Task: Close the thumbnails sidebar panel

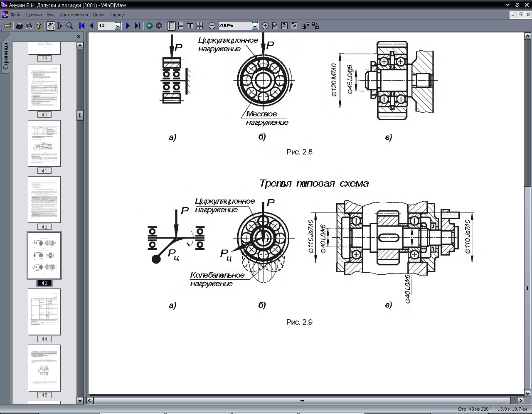Action: point(79,37)
